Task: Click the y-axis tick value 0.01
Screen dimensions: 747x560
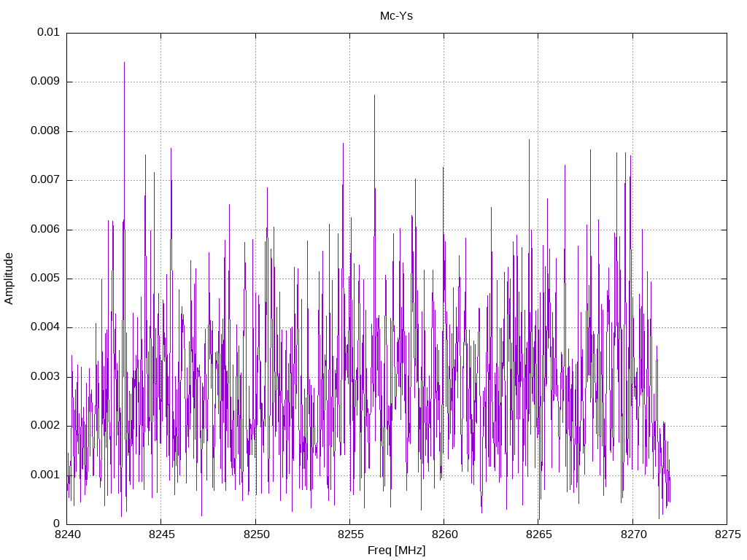Action: coord(48,32)
